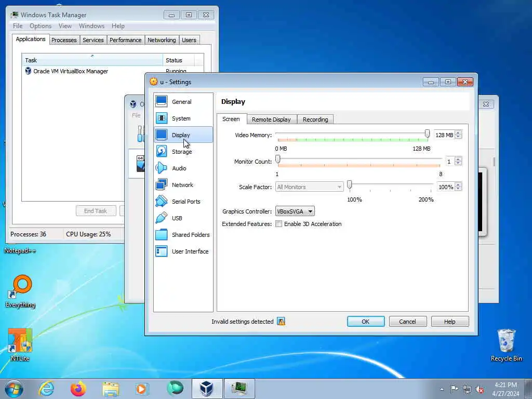Click the Monitor Count slider handle
The height and width of the screenshot is (399, 532).
pyautogui.click(x=278, y=159)
